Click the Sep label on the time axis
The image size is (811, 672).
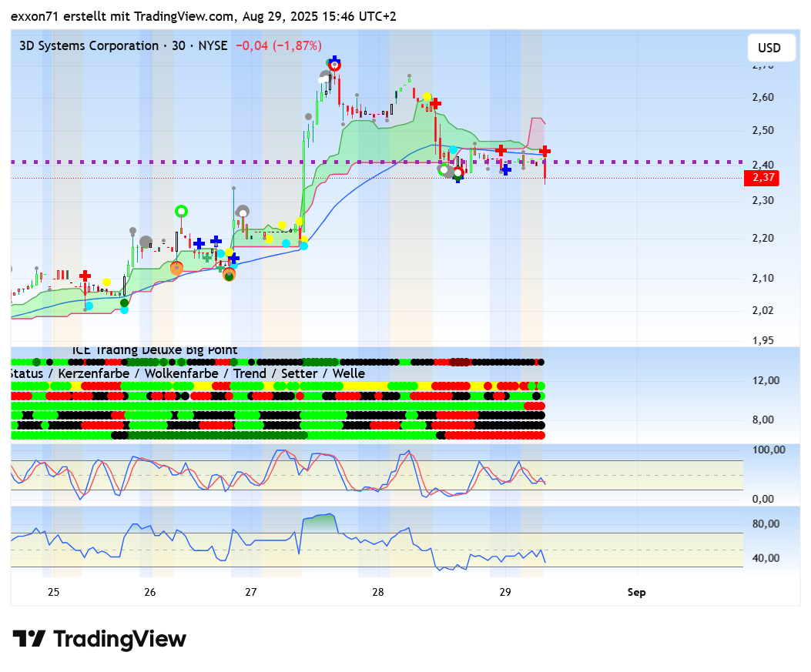[636, 592]
